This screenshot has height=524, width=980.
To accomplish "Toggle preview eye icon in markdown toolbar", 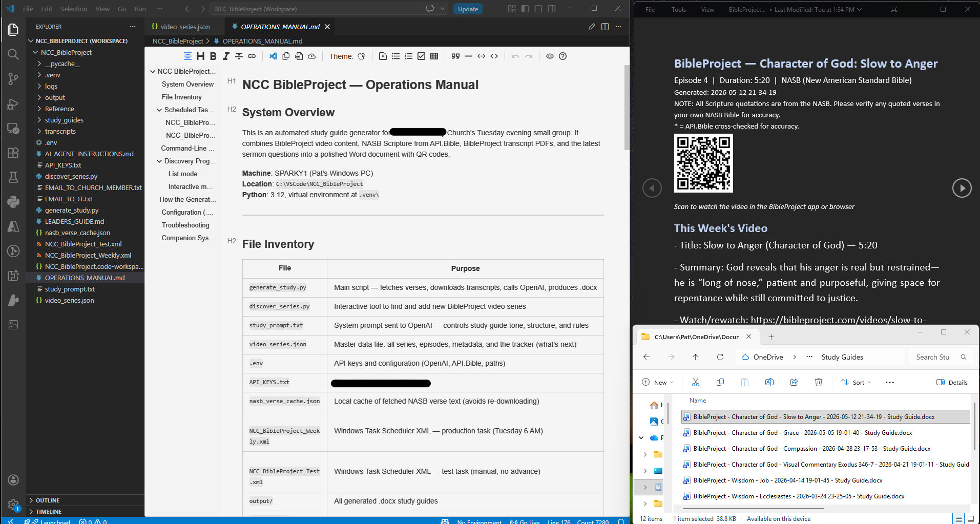I will 550,56.
